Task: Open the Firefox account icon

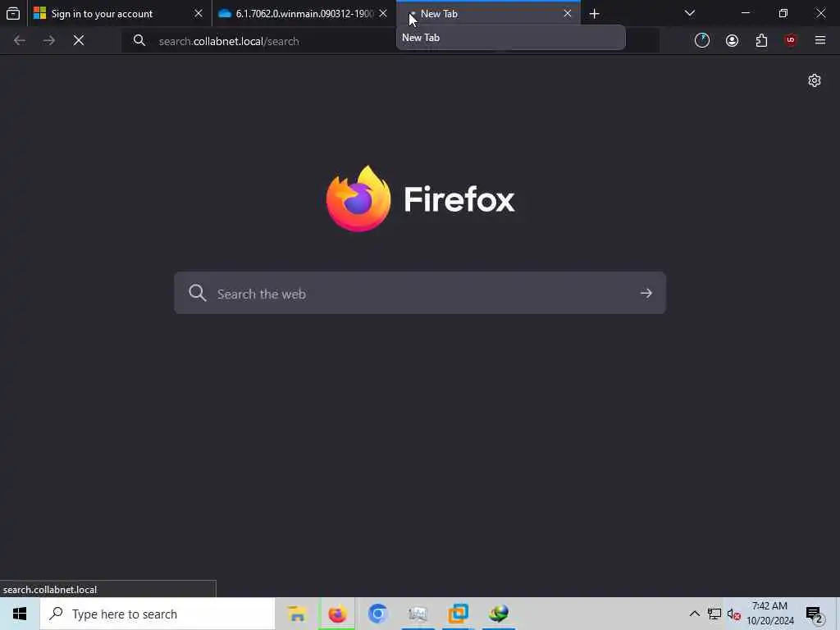Action: point(732,40)
